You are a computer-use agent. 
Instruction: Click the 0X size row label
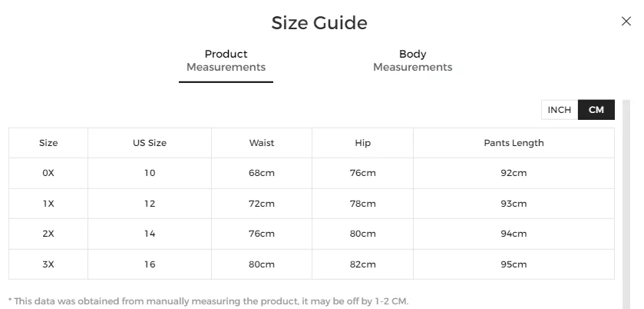click(x=48, y=173)
